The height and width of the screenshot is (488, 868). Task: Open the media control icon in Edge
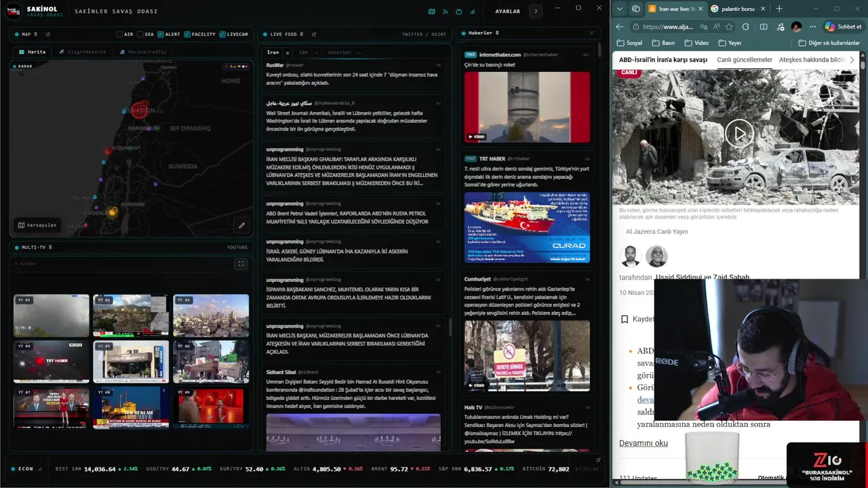(x=780, y=26)
